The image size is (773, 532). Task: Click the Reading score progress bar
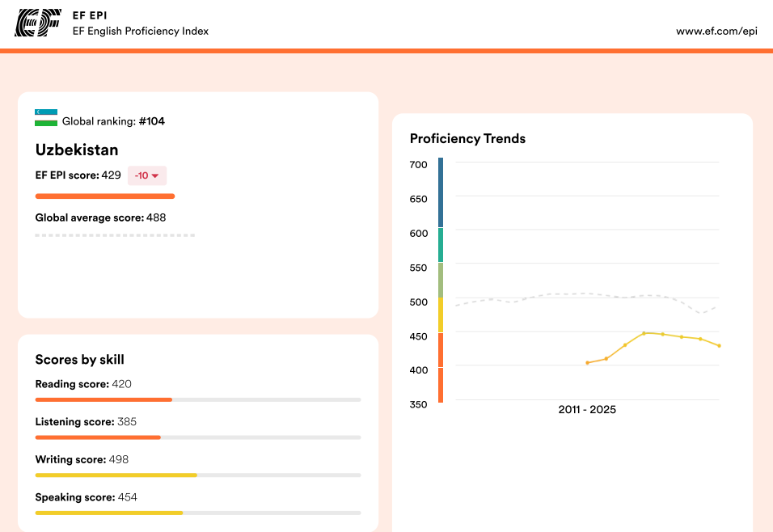198,399
